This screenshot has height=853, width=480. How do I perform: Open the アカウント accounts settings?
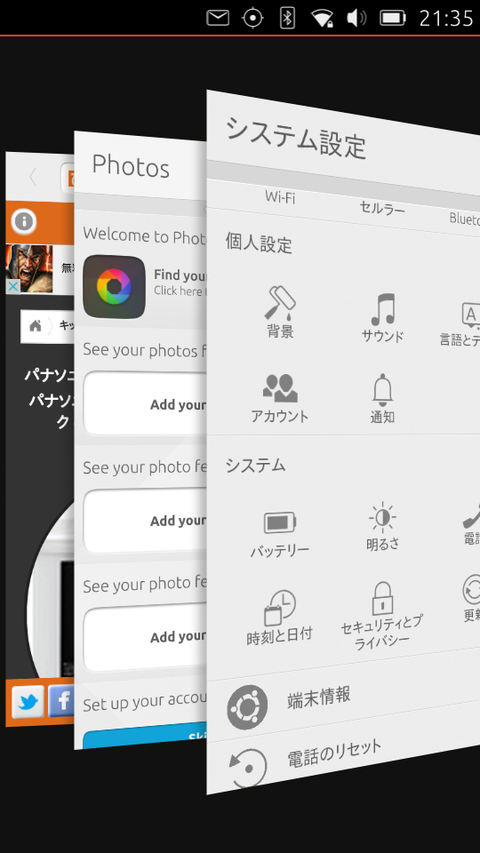280,398
